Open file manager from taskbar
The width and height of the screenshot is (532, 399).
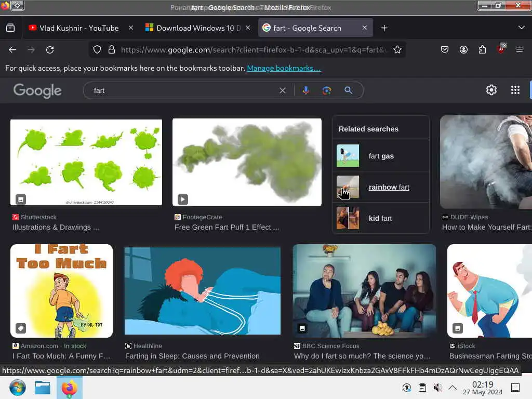click(x=43, y=388)
